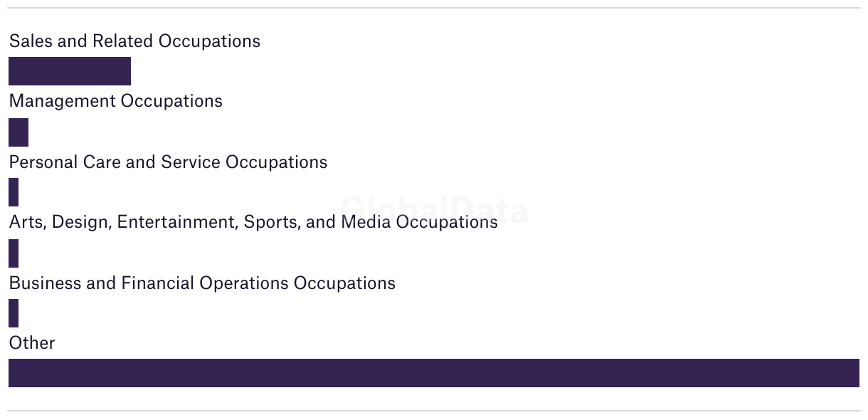This screenshot has width=868, height=420.
Task: Click the word Media in Arts label
Action: [366, 222]
